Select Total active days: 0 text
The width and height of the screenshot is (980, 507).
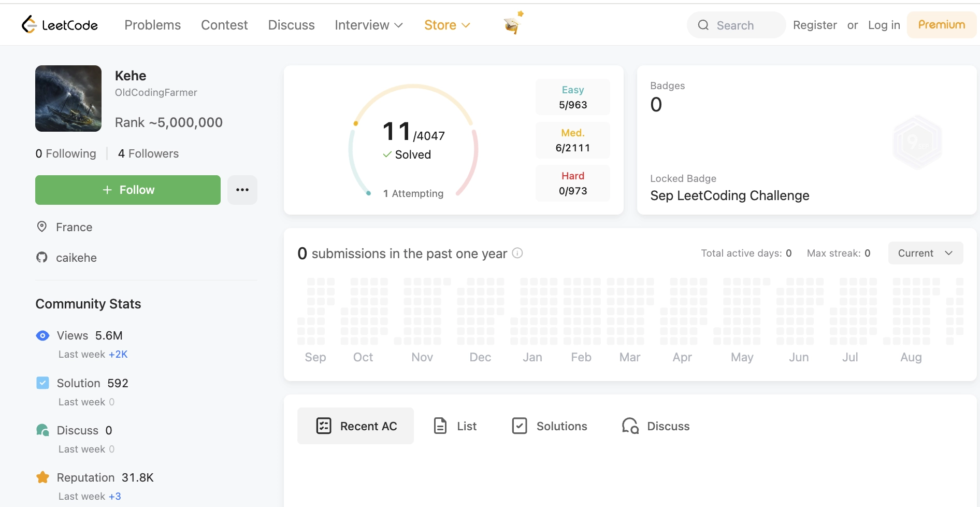(746, 253)
